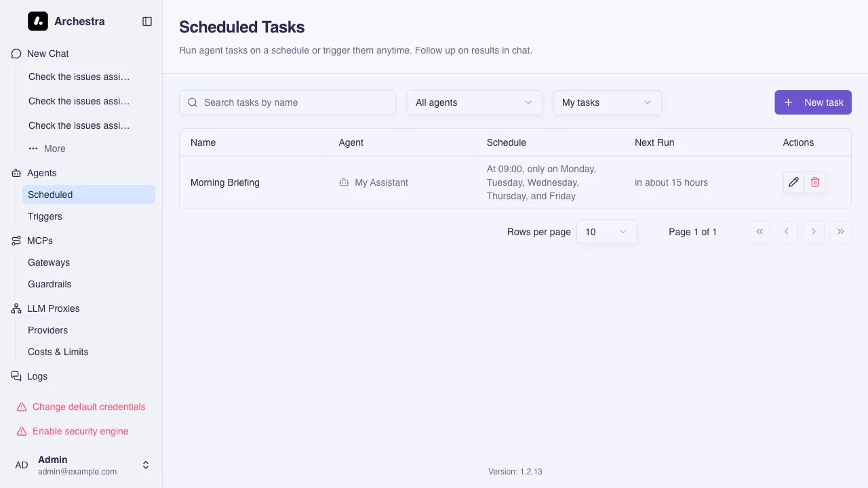Viewport: 868px width, 488px height.
Task: Jump to last page double-arrow
Action: (840, 232)
